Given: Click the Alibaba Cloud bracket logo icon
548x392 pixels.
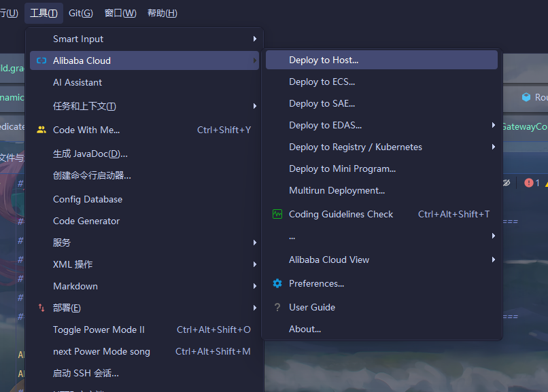Looking at the screenshot, I should [41, 60].
